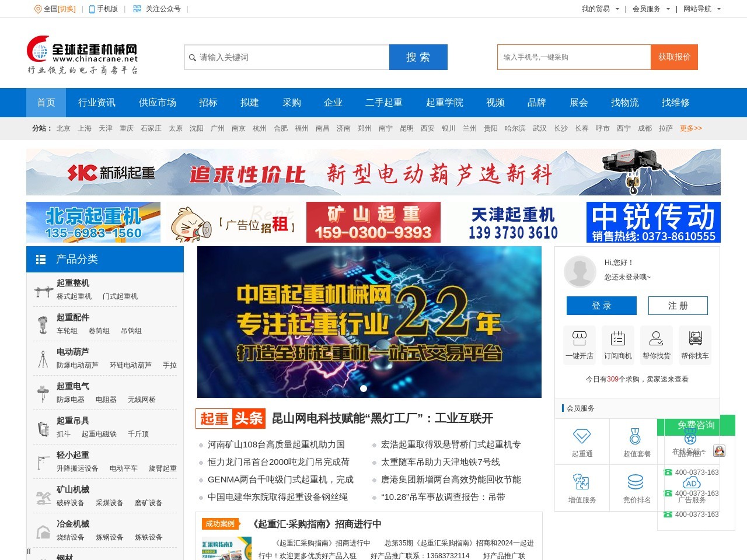Go to 首页 navigation tab
Screen dimensions: 747x560
(x=46, y=103)
